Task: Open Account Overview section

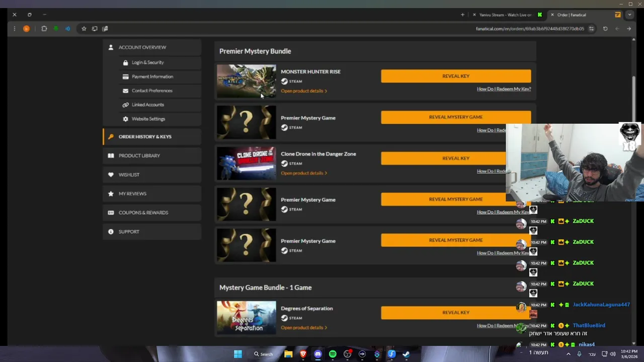Action: (x=152, y=47)
